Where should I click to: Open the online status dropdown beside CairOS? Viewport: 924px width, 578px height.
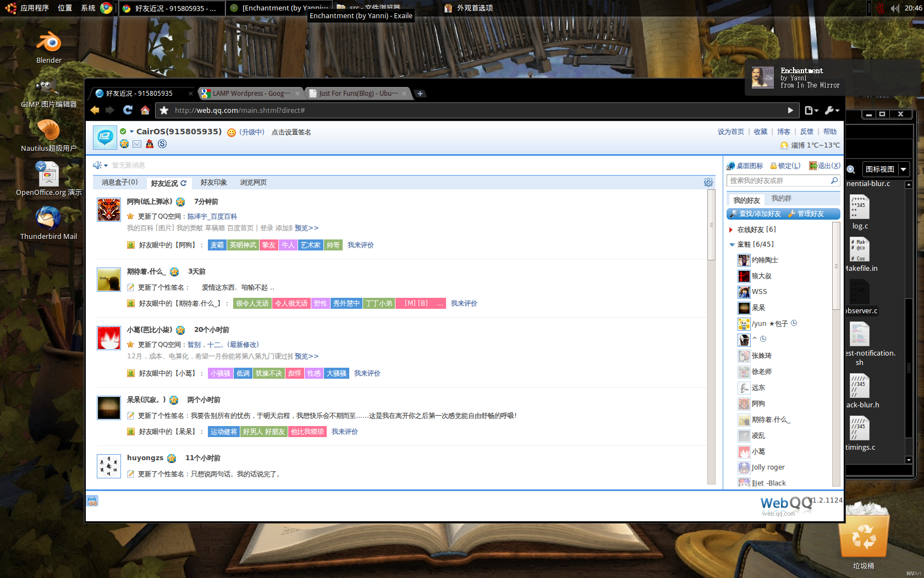point(131,132)
